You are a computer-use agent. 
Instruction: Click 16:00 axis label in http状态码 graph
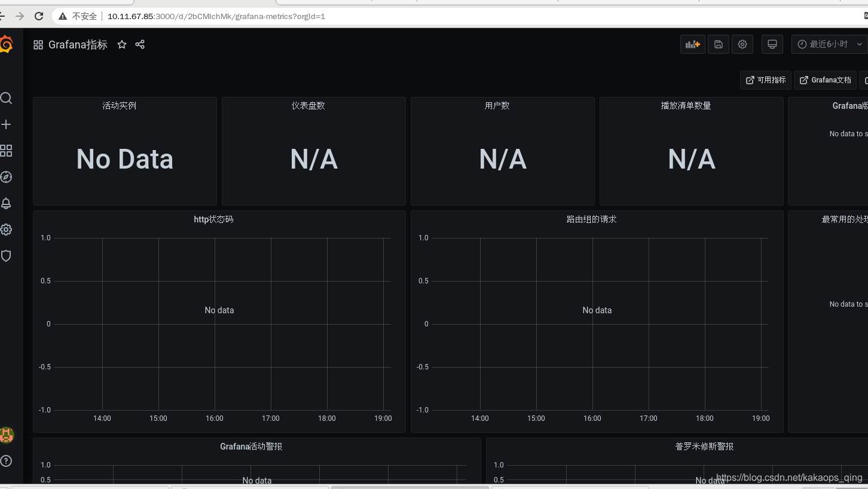[x=215, y=418]
